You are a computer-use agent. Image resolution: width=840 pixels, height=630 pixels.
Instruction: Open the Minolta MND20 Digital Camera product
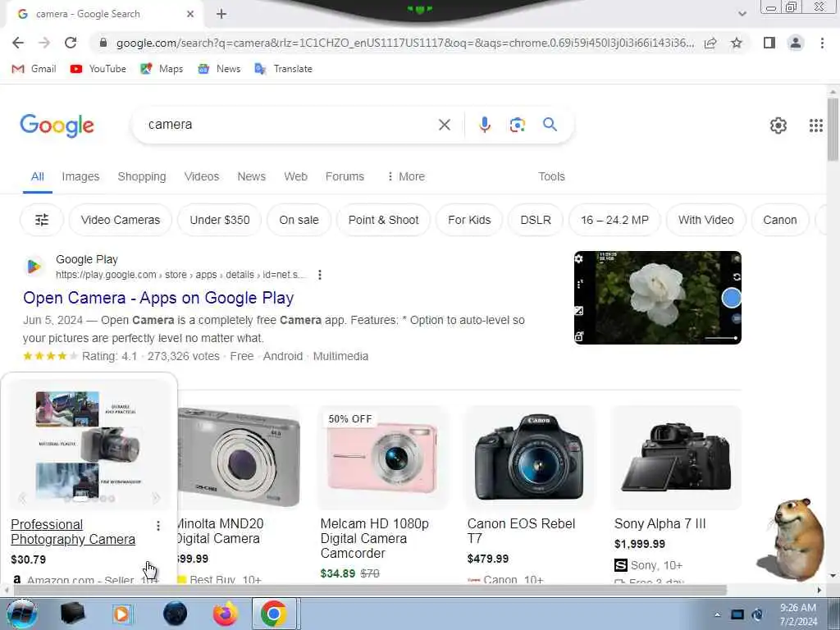click(x=220, y=531)
